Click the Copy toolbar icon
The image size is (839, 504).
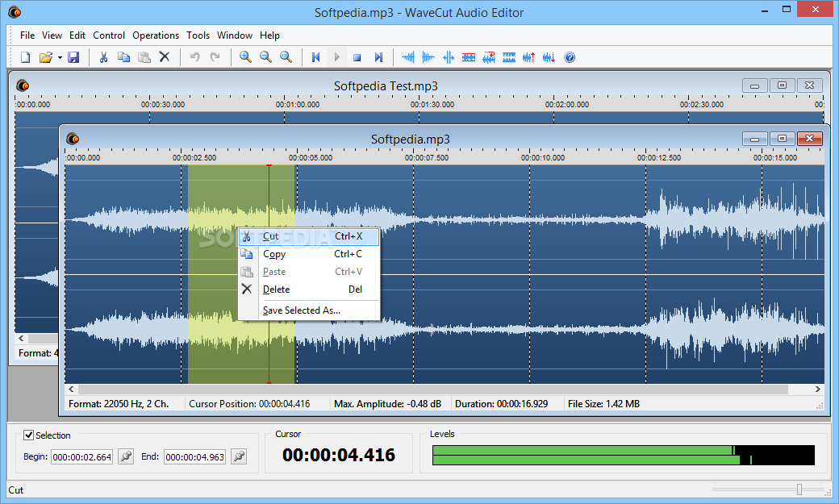pos(123,57)
